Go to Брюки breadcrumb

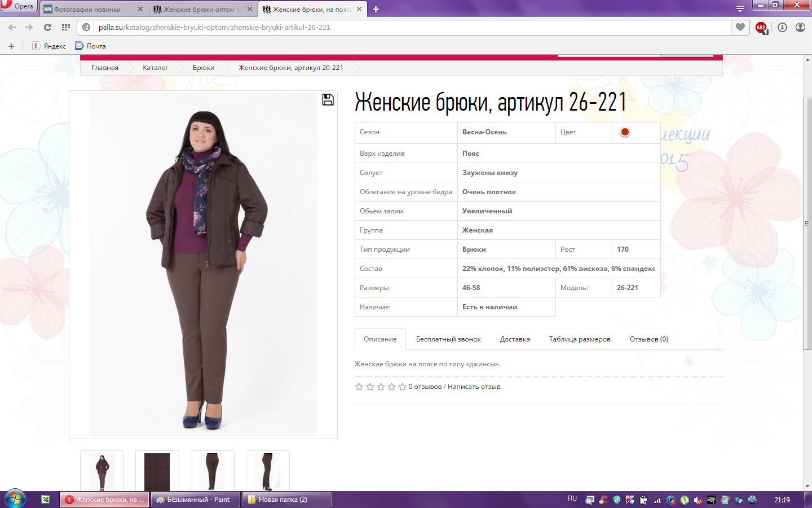coord(204,68)
